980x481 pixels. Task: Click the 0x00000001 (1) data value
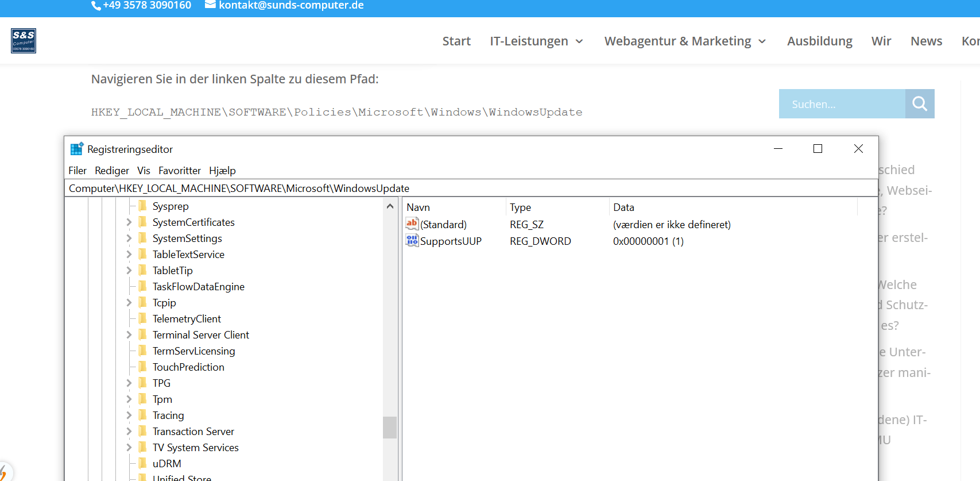[x=648, y=241]
